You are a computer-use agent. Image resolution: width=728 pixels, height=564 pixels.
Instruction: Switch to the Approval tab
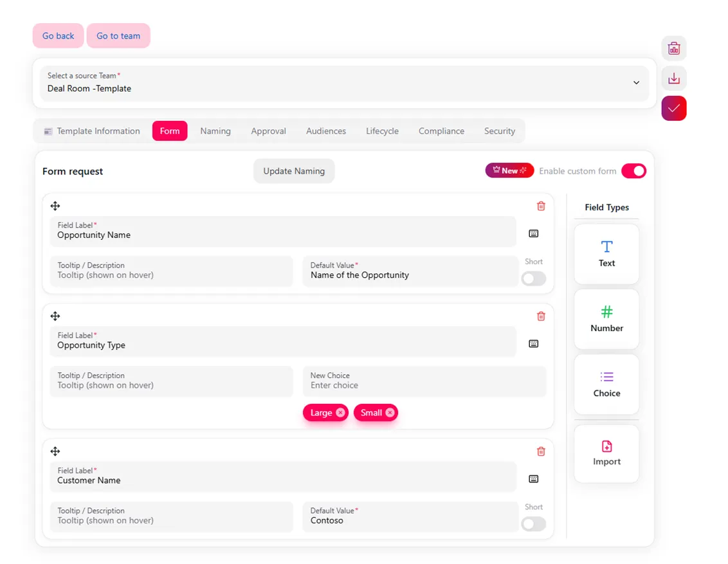pyautogui.click(x=268, y=131)
